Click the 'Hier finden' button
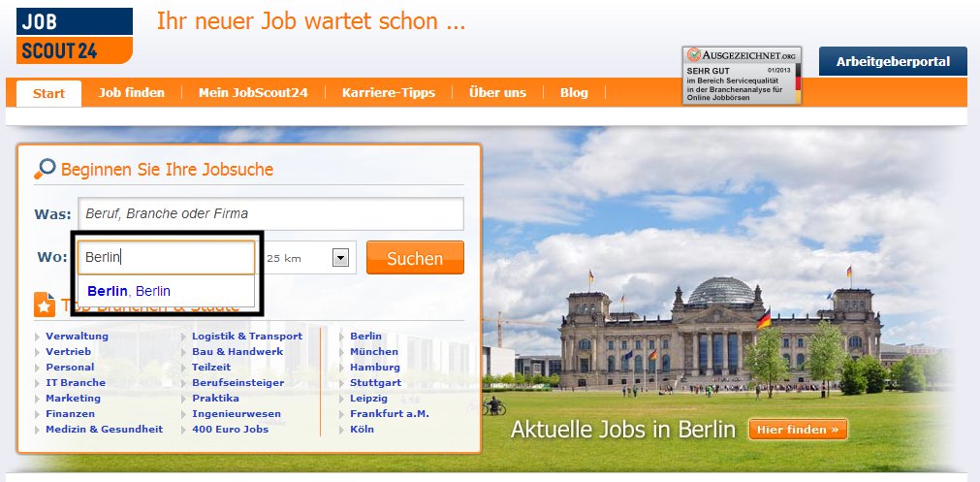 click(798, 430)
